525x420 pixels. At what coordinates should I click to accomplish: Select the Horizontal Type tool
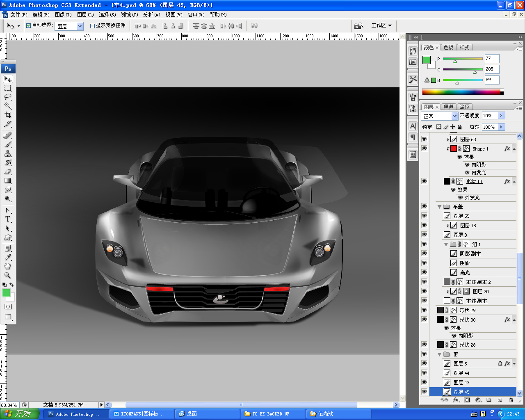[x=8, y=219]
